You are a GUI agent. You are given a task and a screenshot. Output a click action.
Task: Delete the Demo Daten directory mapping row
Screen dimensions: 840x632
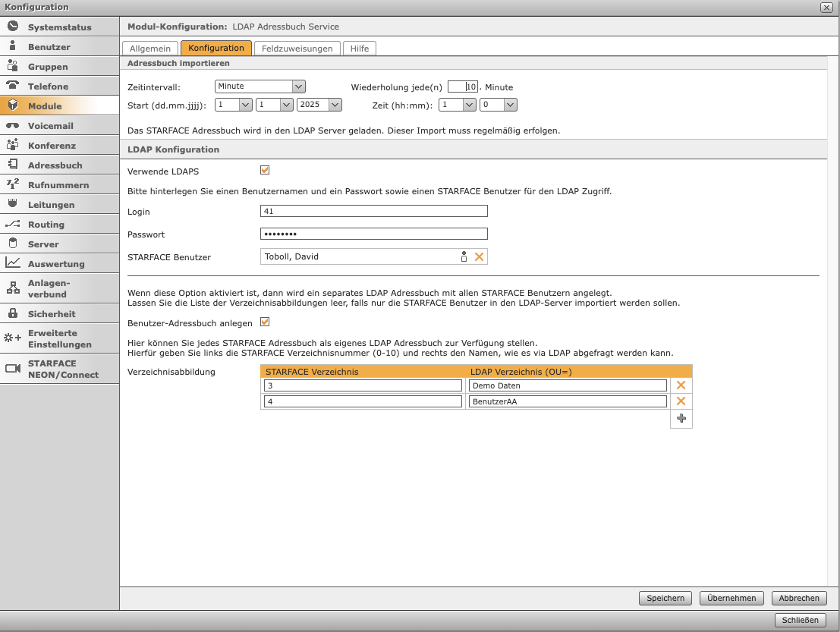point(681,385)
